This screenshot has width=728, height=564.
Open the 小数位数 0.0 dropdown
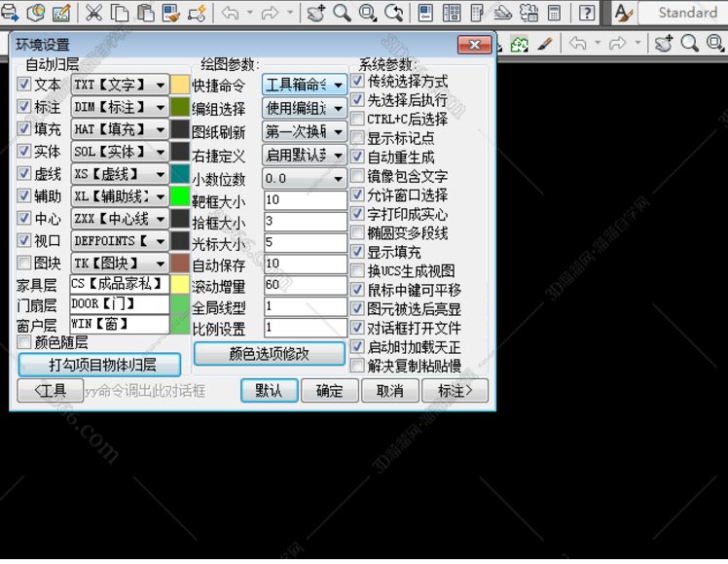tap(305, 179)
